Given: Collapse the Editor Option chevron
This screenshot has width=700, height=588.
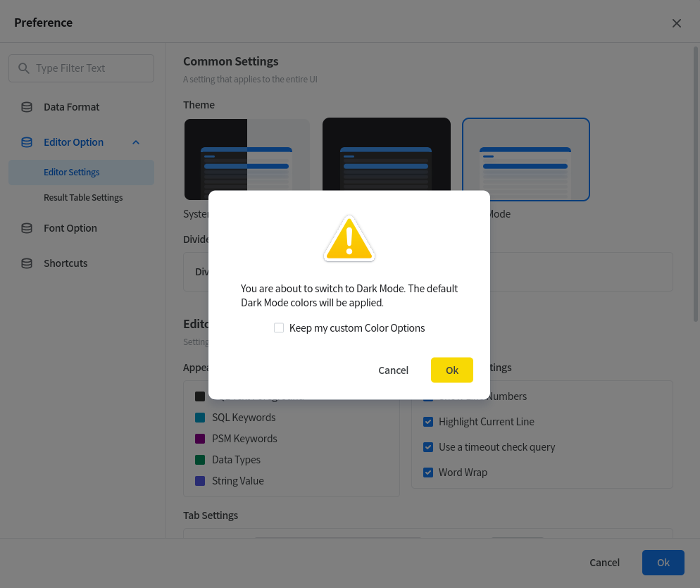Looking at the screenshot, I should pos(136,142).
